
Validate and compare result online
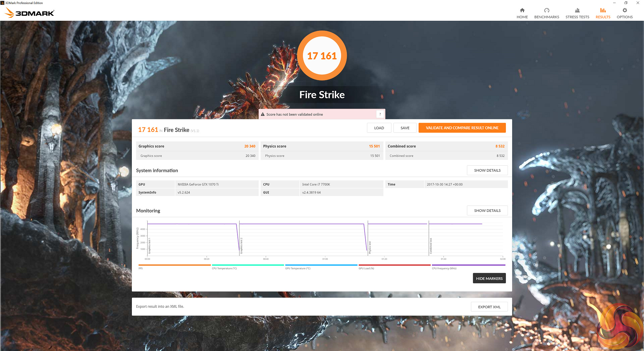[x=462, y=128]
